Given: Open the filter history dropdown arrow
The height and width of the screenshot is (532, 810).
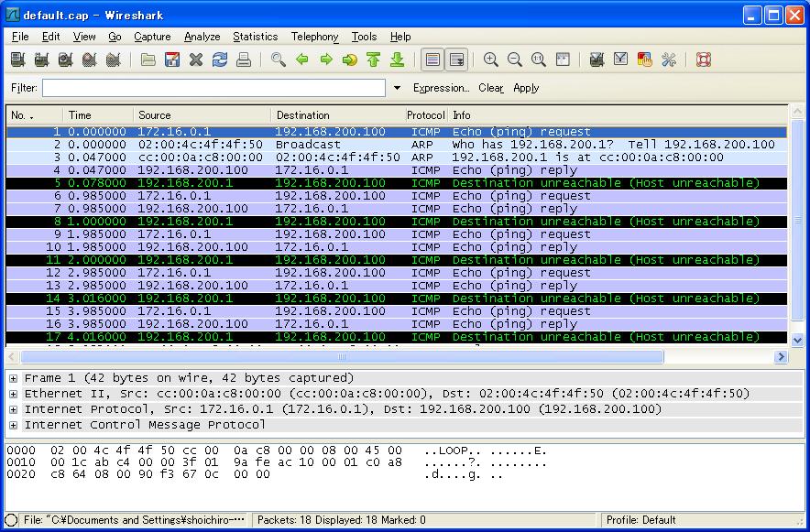Looking at the screenshot, I should pyautogui.click(x=397, y=88).
